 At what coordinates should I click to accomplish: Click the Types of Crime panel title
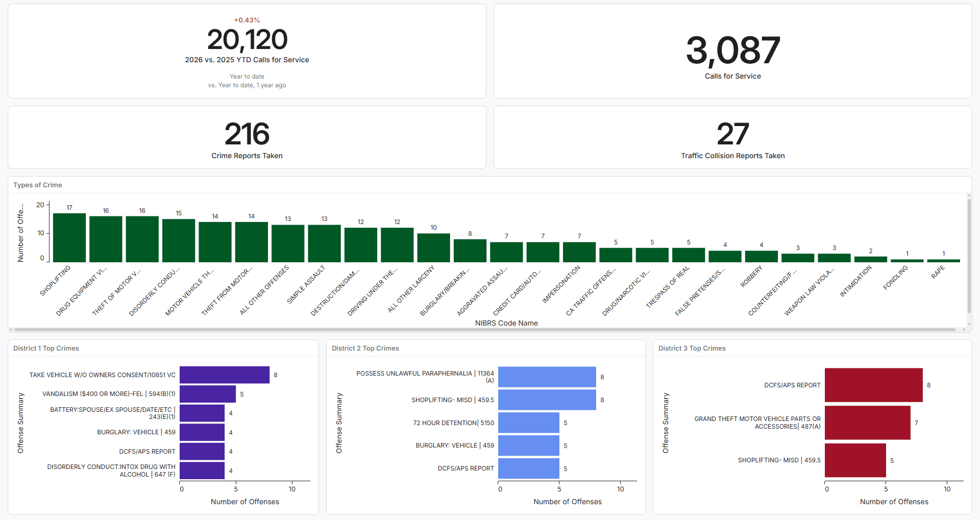[x=38, y=185]
